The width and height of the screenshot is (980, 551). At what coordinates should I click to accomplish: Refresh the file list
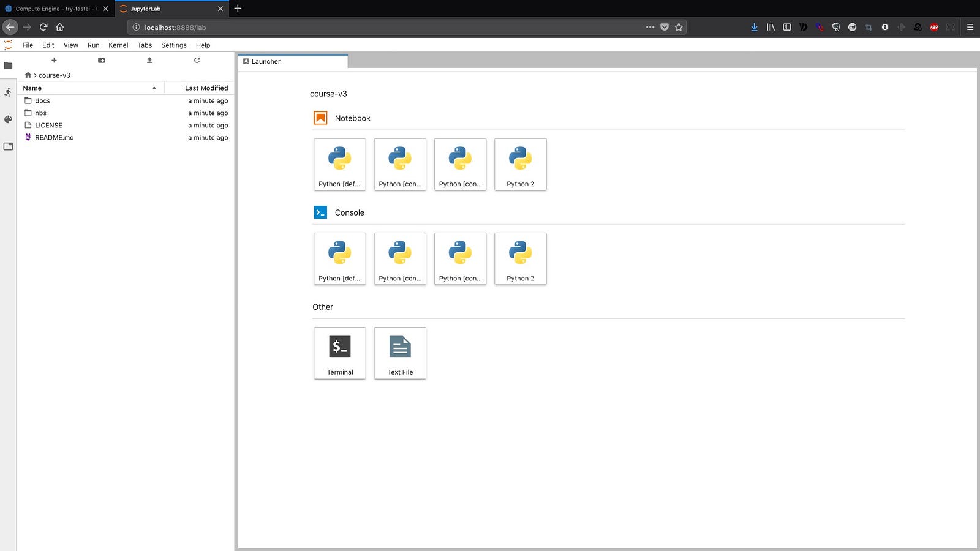197,60
